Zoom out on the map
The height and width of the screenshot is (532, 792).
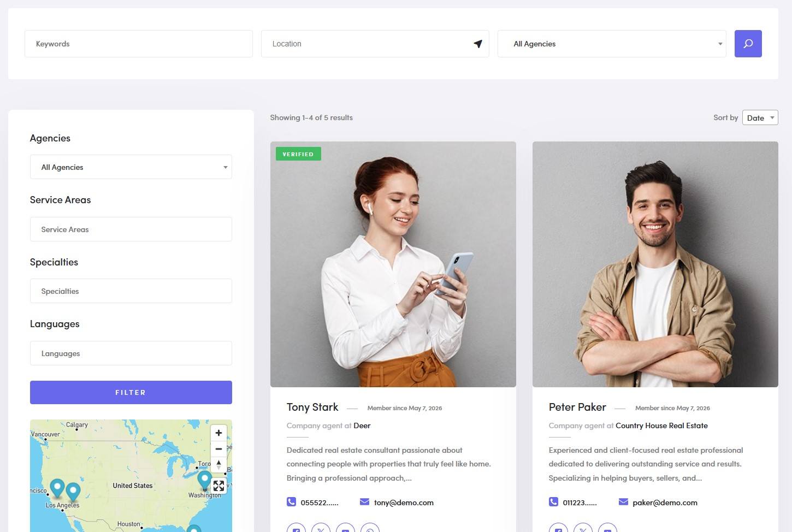218,449
